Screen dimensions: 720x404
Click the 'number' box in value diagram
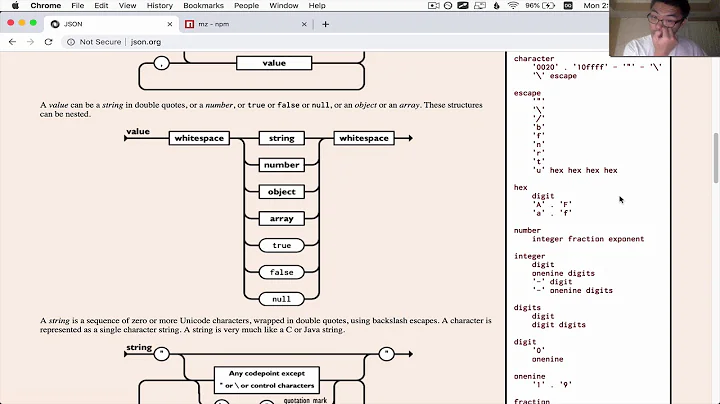281,165
